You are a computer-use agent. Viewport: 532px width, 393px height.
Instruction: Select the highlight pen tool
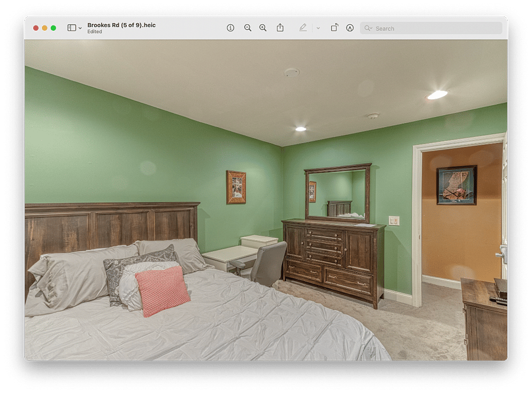[x=303, y=28]
